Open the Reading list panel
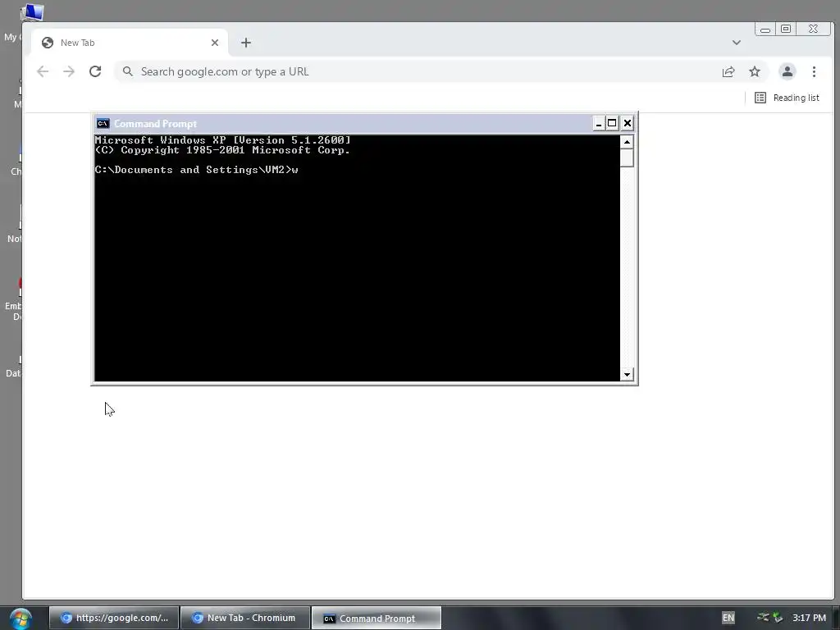The height and width of the screenshot is (630, 840). tap(787, 98)
